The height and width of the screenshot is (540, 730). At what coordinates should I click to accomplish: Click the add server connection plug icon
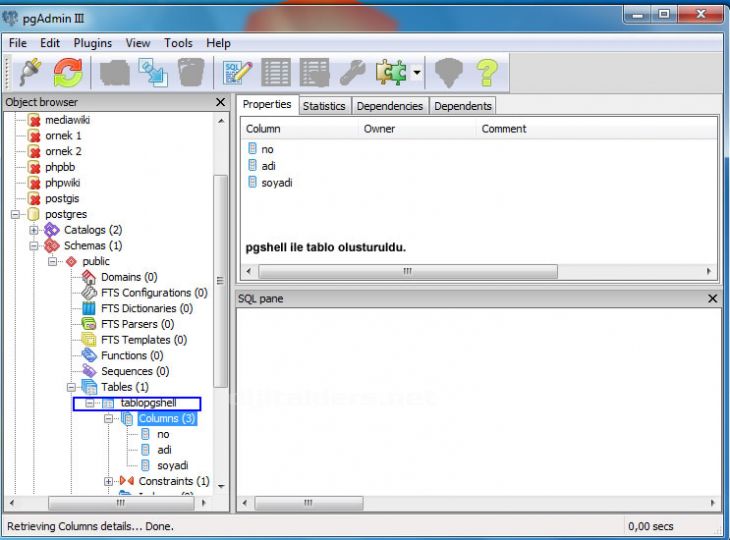click(x=30, y=72)
